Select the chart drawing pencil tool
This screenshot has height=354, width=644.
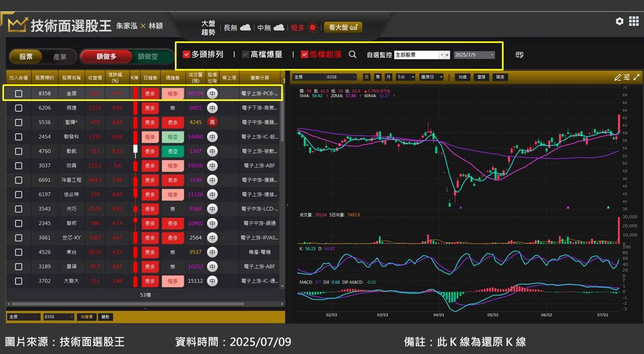(617, 77)
